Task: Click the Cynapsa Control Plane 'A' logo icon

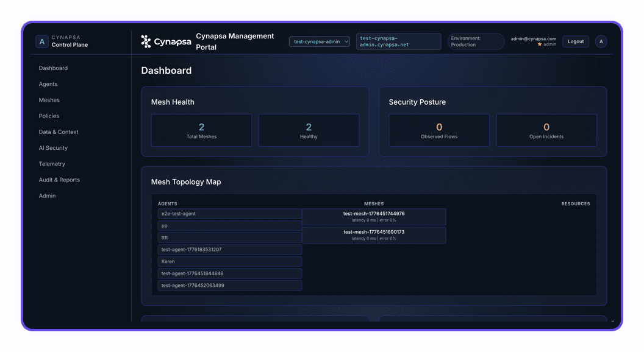Action: tap(42, 41)
